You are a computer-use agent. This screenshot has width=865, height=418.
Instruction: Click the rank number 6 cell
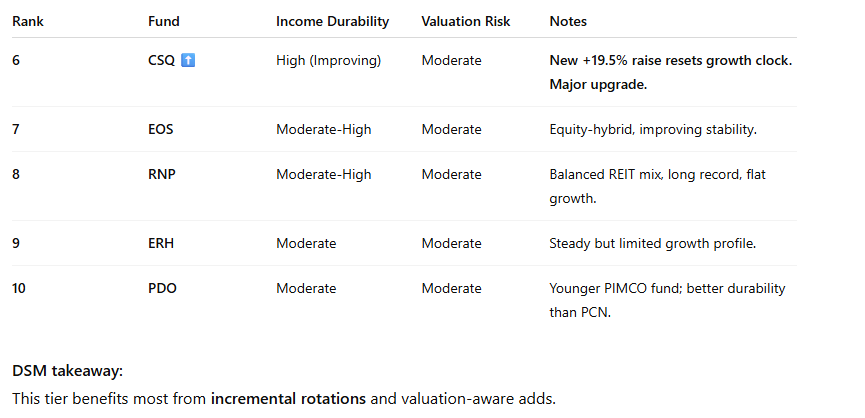[x=16, y=61]
